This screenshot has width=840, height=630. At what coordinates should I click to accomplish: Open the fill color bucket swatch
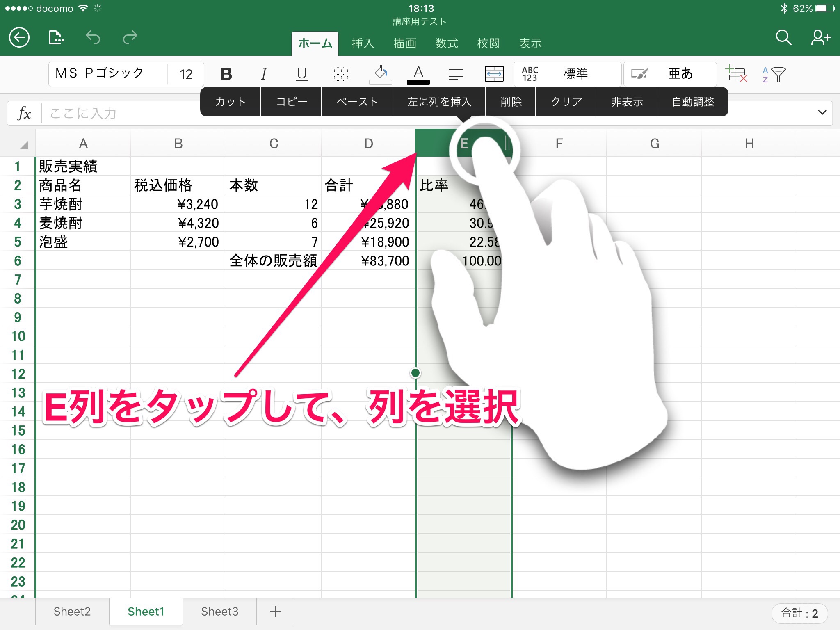point(381,74)
